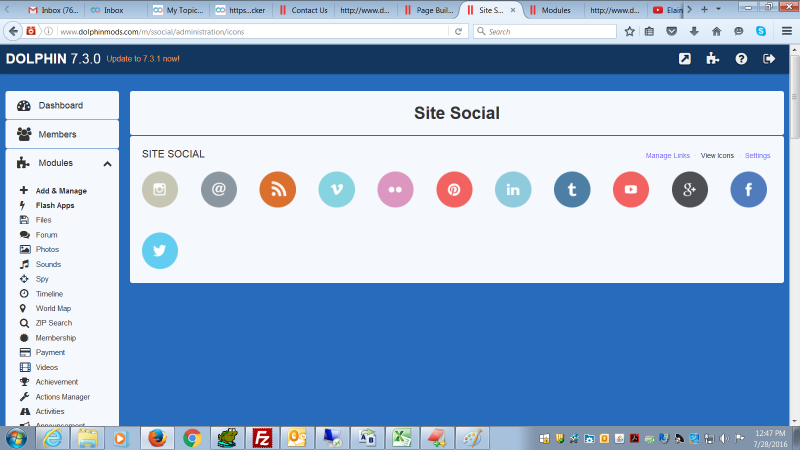Switch to Modules browser tab
This screenshot has width=800, height=450.
[x=553, y=10]
